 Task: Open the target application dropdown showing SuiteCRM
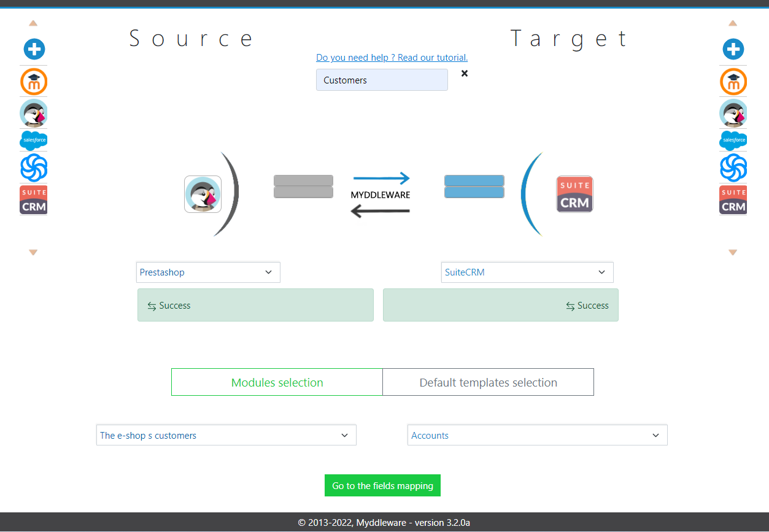527,272
